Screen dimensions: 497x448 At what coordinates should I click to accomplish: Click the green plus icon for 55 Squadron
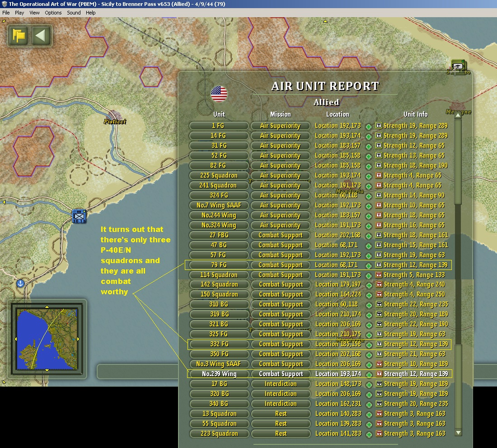pyautogui.click(x=369, y=424)
